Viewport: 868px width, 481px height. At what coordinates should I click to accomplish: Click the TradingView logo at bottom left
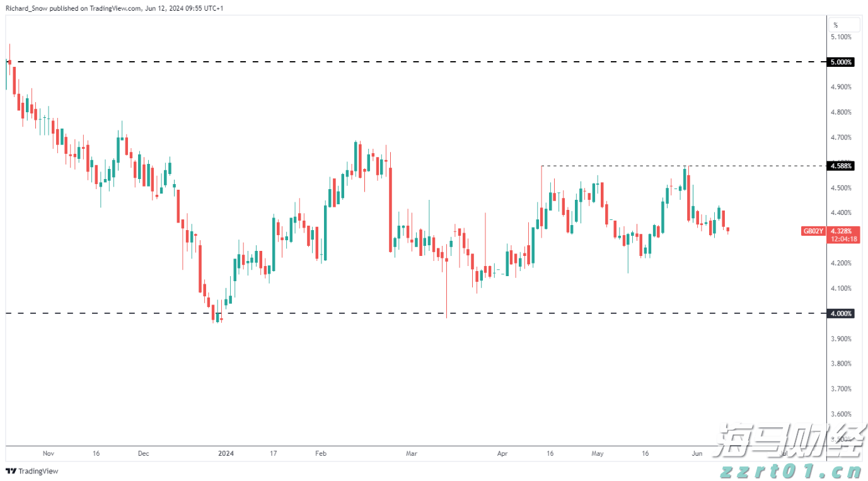coord(32,471)
